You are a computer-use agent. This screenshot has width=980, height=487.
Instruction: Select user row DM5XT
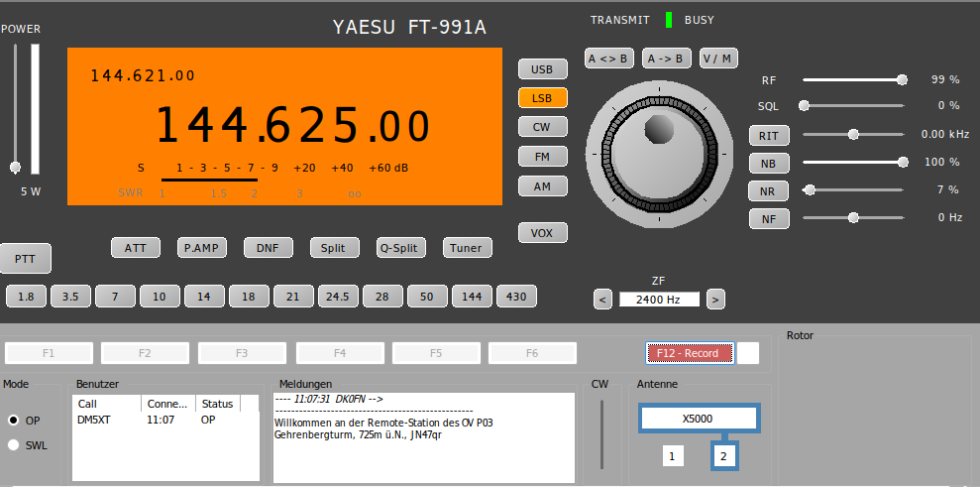[165, 420]
